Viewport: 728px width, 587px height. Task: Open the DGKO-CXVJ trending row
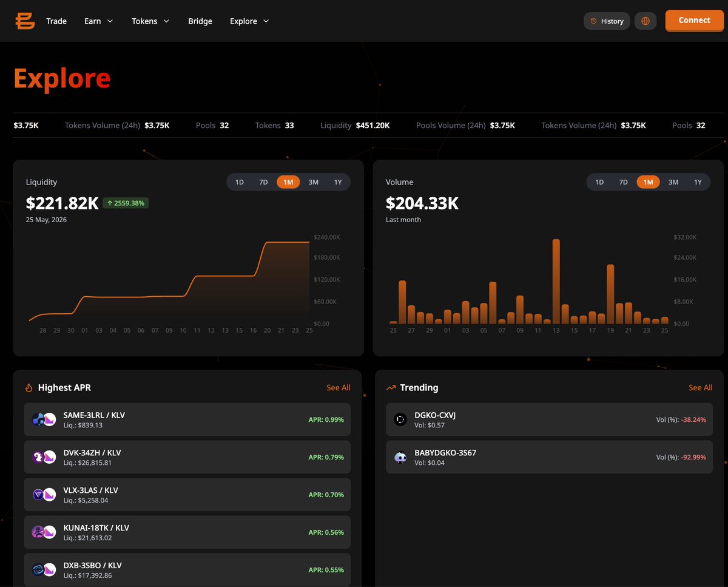click(x=549, y=419)
